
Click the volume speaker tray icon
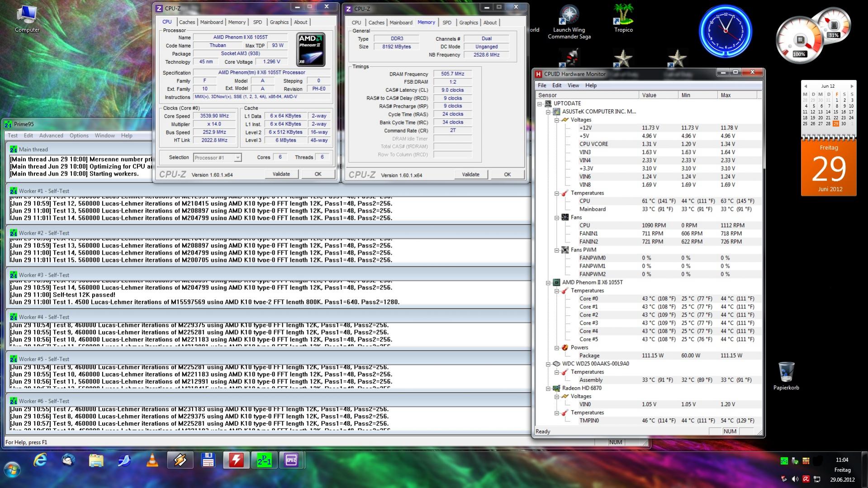point(795,479)
